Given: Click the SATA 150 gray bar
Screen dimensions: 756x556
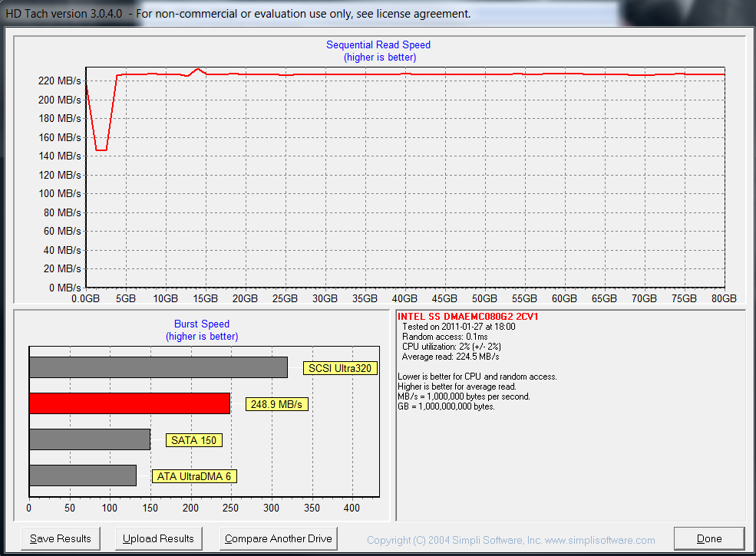Looking at the screenshot, I should click(x=89, y=439).
